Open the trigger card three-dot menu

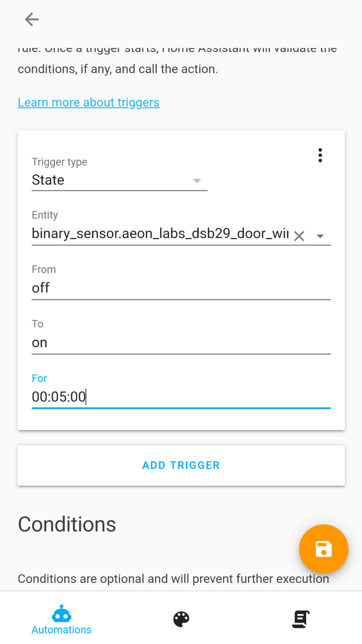point(320,155)
